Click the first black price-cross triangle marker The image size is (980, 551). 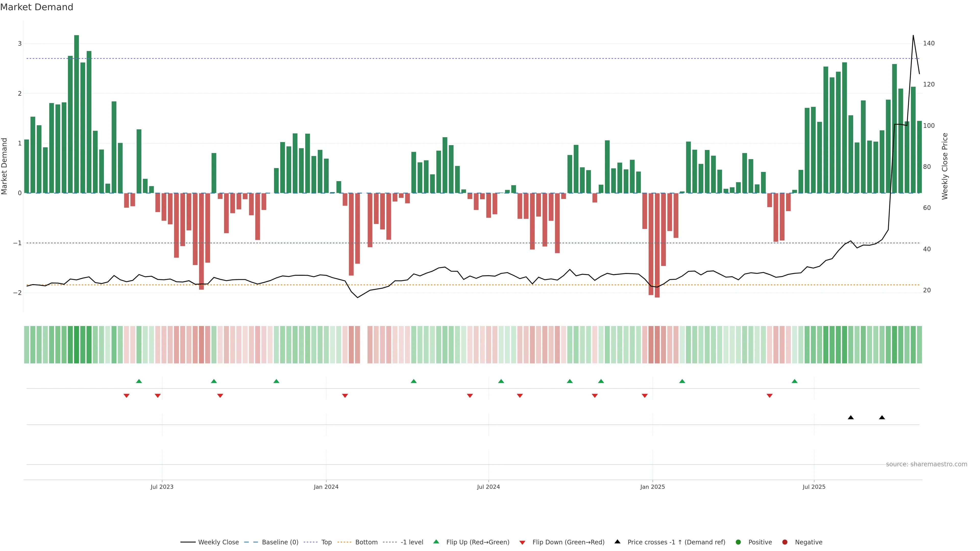point(851,418)
